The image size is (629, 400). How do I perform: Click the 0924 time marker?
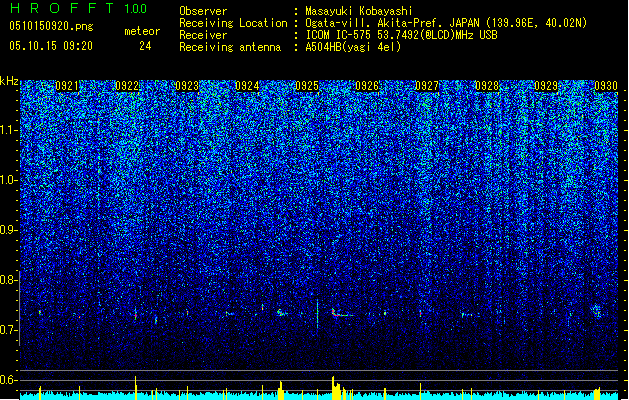(x=247, y=86)
